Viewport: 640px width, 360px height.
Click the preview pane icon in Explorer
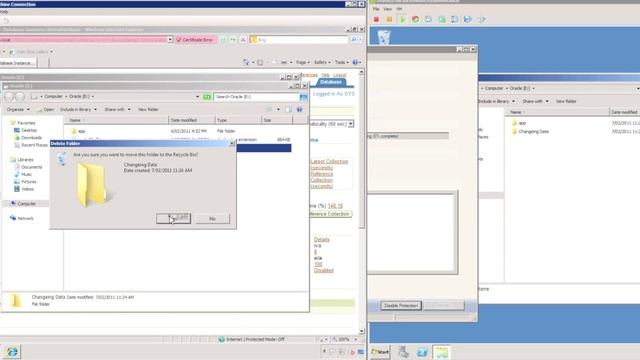[x=289, y=109]
